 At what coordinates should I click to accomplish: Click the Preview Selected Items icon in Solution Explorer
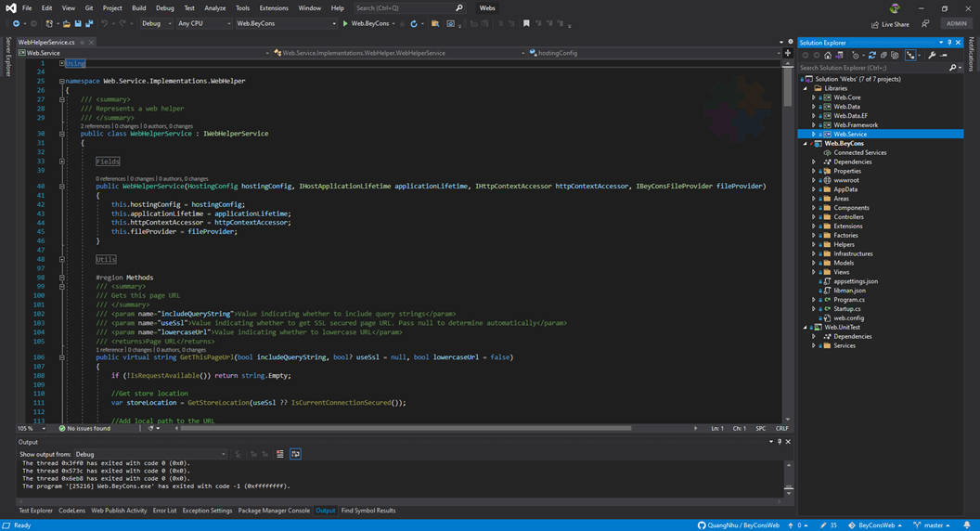pos(944,56)
